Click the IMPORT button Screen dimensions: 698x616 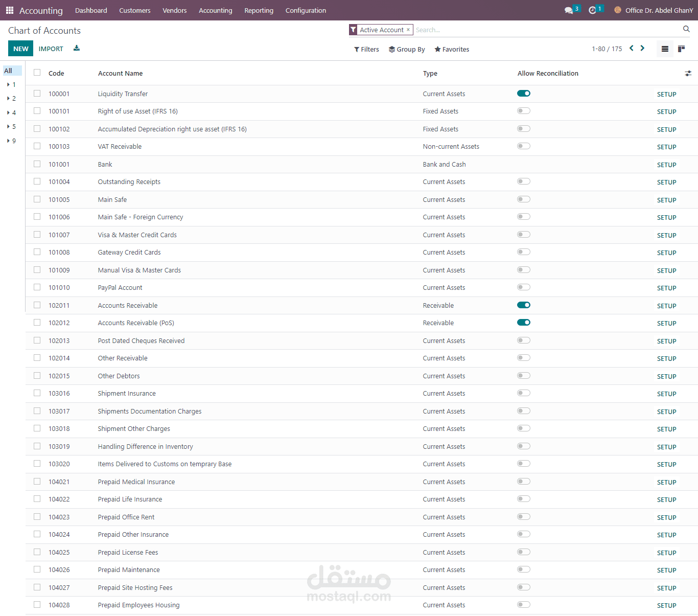click(51, 49)
